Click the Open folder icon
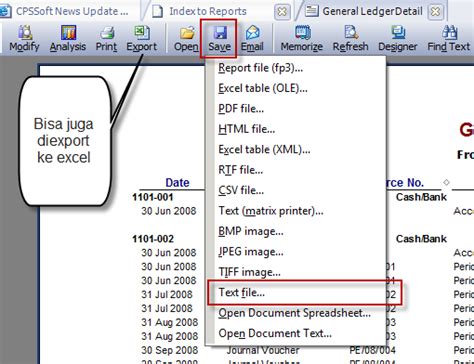 pyautogui.click(x=186, y=39)
